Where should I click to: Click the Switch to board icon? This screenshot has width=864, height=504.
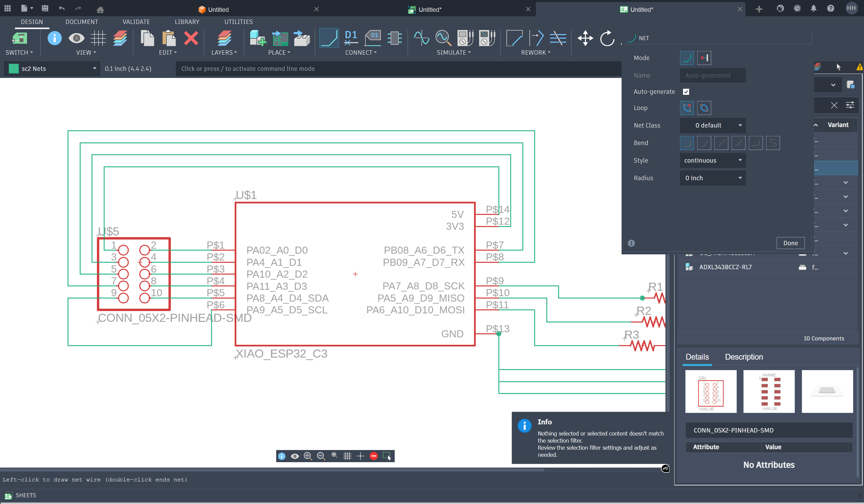click(19, 38)
